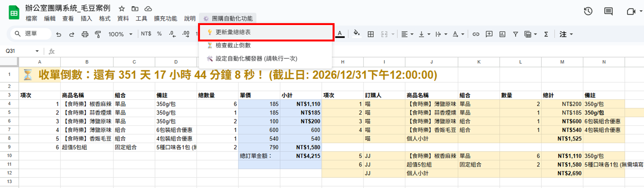The height and width of the screenshot is (188, 644).
Task: Click the print icon
Action: 85,34
